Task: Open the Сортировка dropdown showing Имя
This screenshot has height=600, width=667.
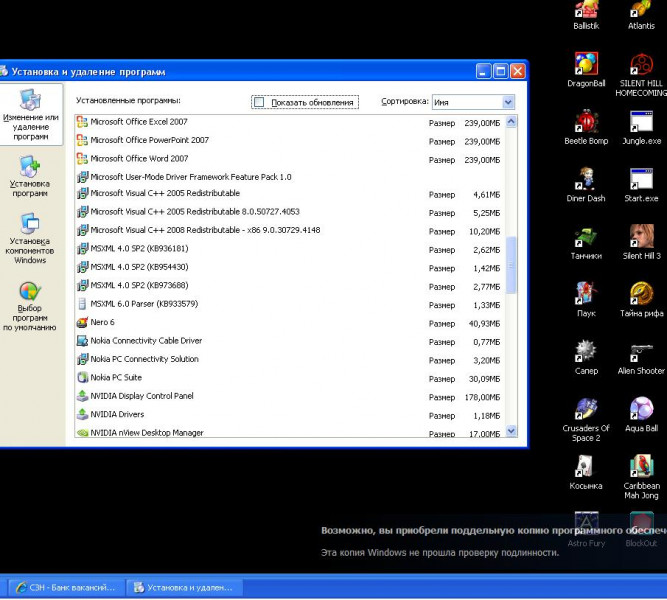Action: (x=473, y=102)
